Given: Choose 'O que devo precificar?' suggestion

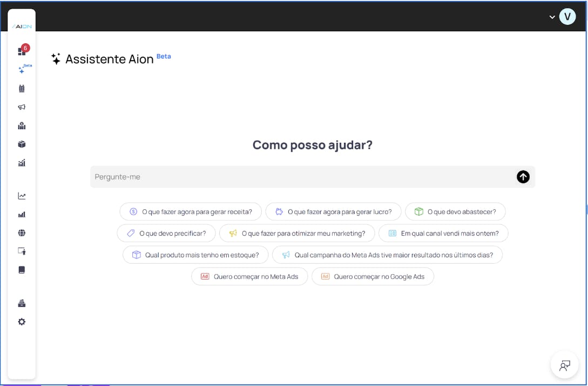Looking at the screenshot, I should coord(166,233).
